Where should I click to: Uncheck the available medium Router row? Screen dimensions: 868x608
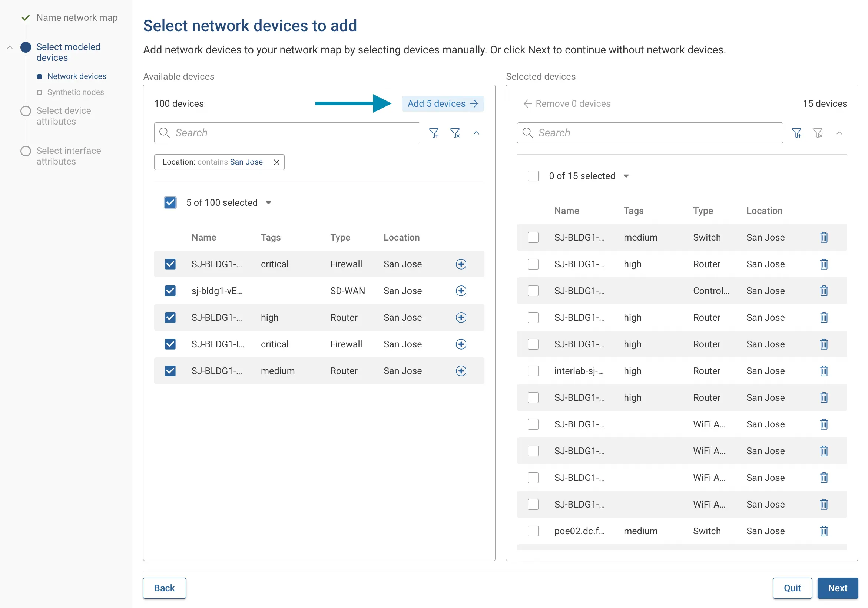click(170, 371)
